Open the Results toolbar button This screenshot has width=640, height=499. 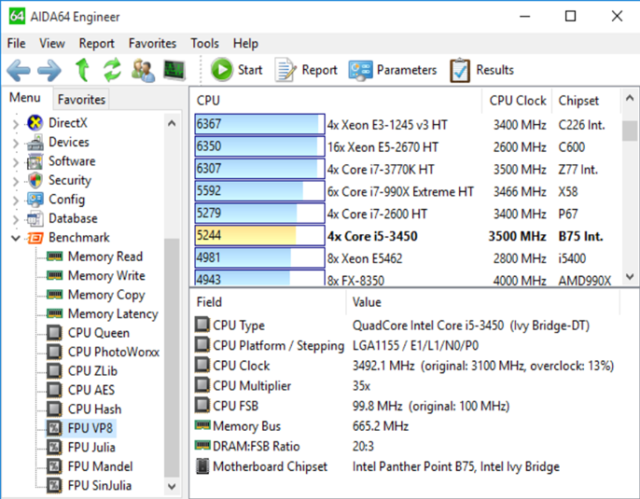(482, 70)
